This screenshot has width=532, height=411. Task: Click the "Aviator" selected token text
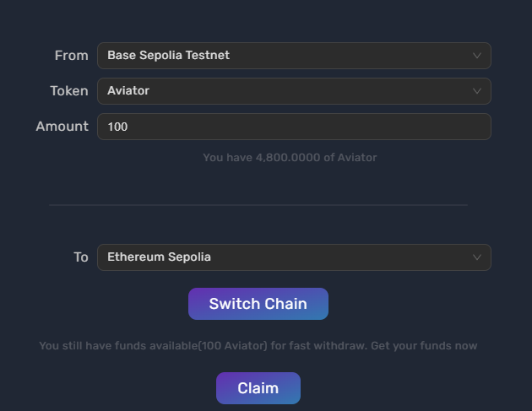tap(128, 91)
